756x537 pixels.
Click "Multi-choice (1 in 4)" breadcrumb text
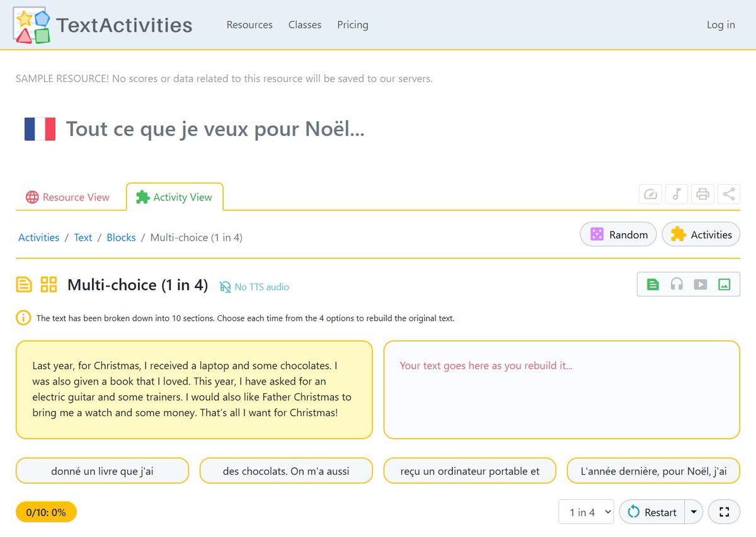pyautogui.click(x=196, y=238)
